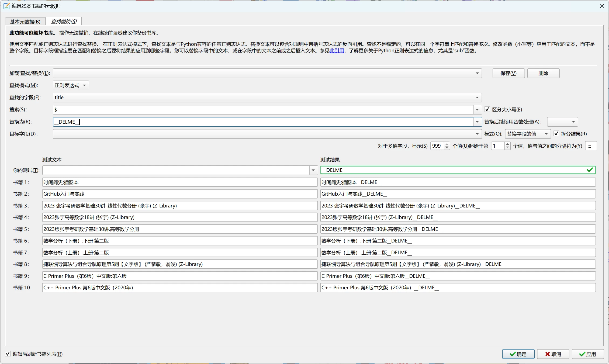Screen dimensions: 609x364
Task: Open the 搜索 history dropdown arrow
Action: pos(477,110)
